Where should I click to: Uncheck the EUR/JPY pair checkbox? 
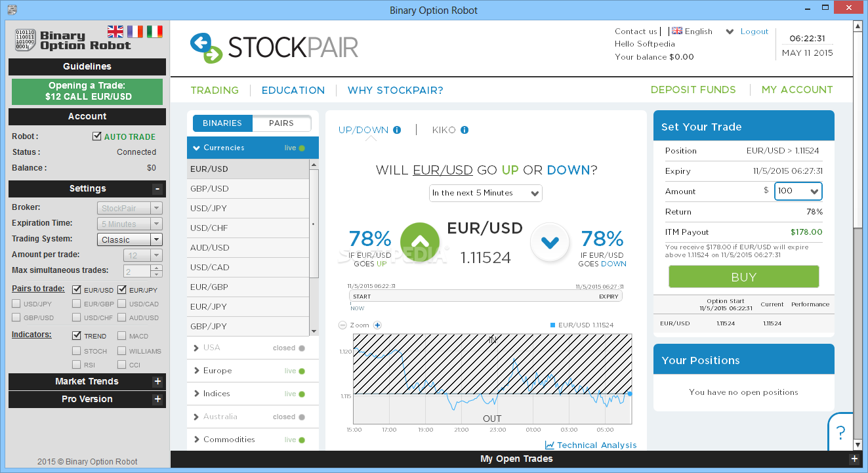click(x=122, y=289)
